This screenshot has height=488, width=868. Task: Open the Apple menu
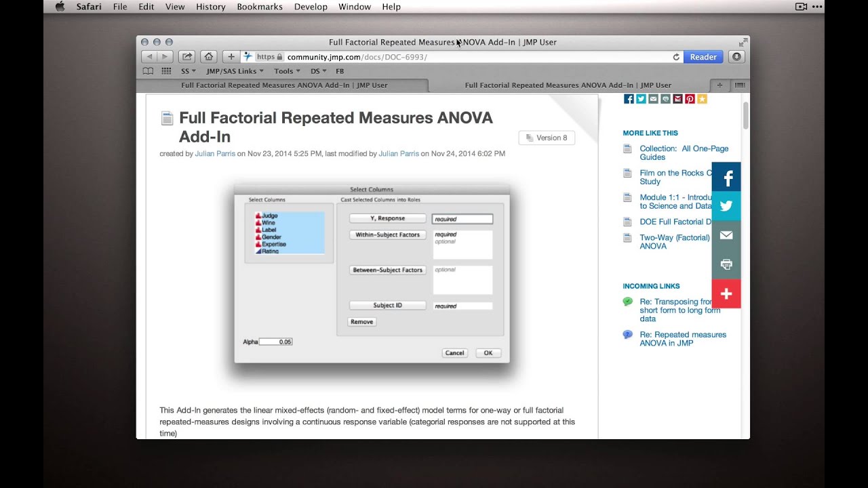pyautogui.click(x=60, y=7)
